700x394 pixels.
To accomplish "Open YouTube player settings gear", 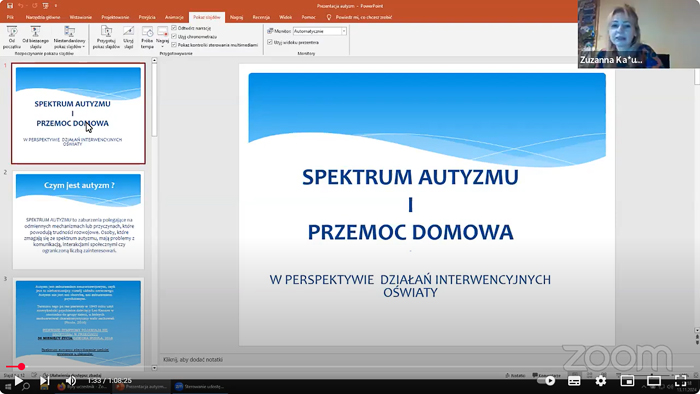I will pos(601,381).
